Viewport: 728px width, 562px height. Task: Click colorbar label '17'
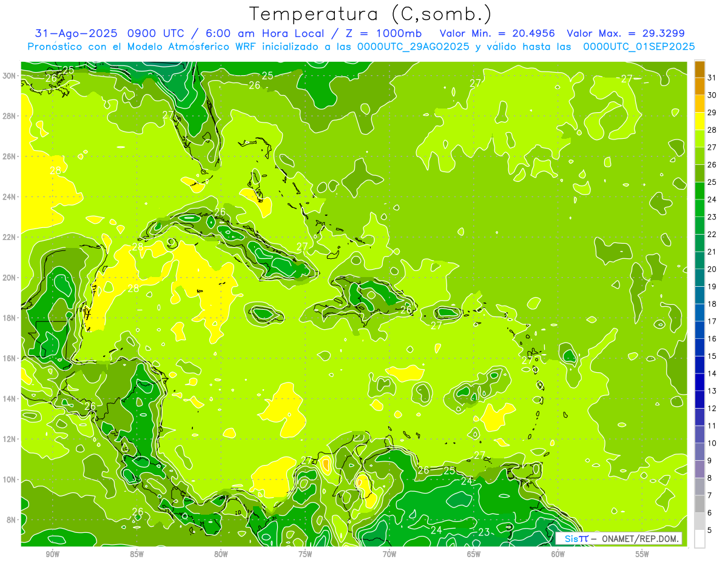coord(712,321)
